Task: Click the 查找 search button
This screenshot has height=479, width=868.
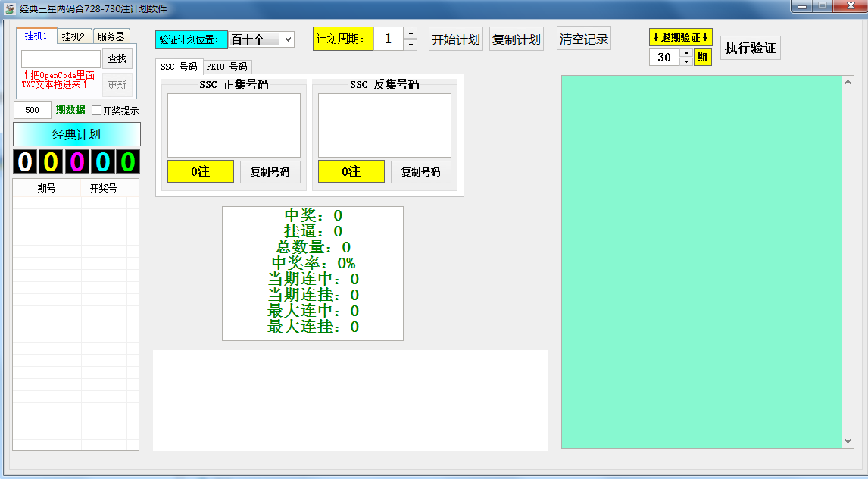Action: pos(117,59)
